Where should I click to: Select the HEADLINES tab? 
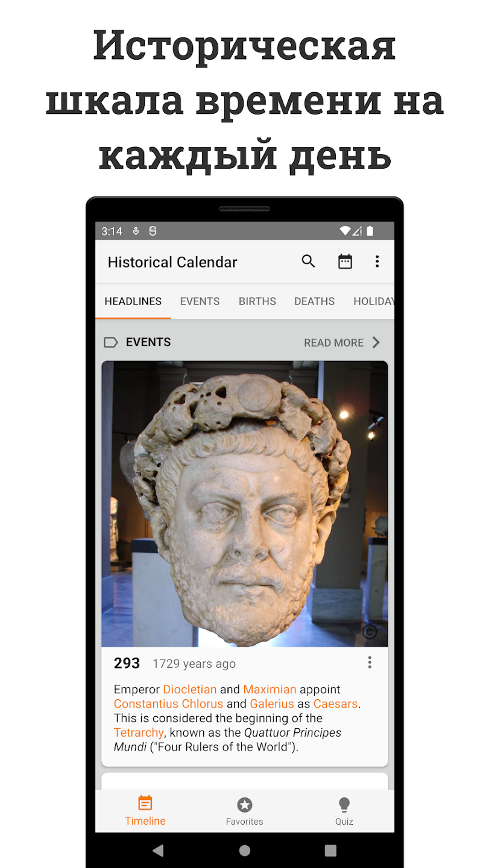pyautogui.click(x=133, y=301)
